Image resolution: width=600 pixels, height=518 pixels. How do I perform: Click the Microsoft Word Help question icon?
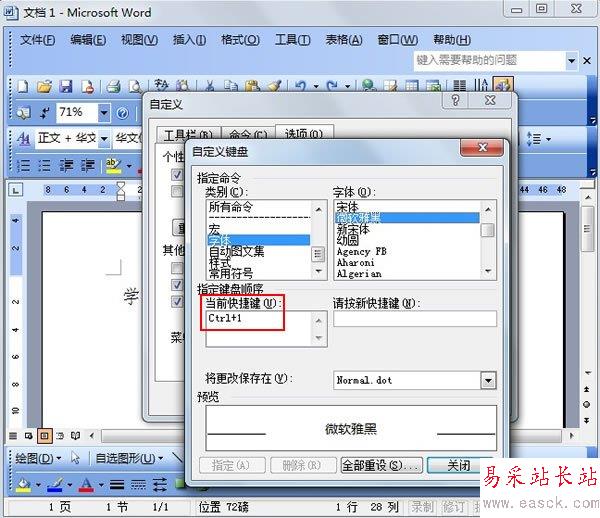122,113
